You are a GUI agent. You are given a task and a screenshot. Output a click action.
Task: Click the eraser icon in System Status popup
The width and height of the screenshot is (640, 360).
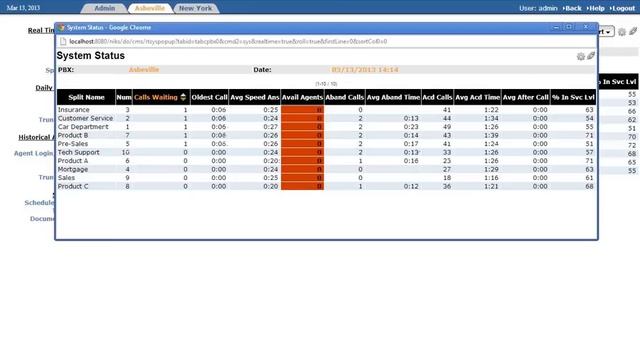(x=591, y=56)
